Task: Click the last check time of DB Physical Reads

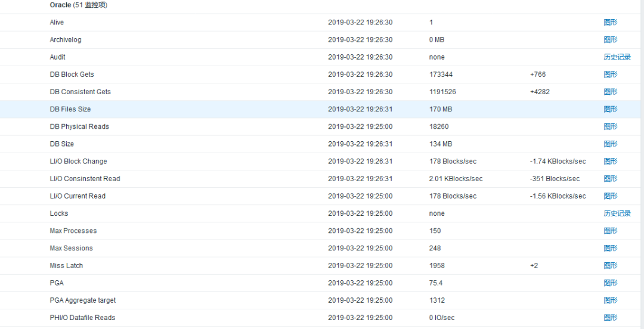Action: click(360, 126)
